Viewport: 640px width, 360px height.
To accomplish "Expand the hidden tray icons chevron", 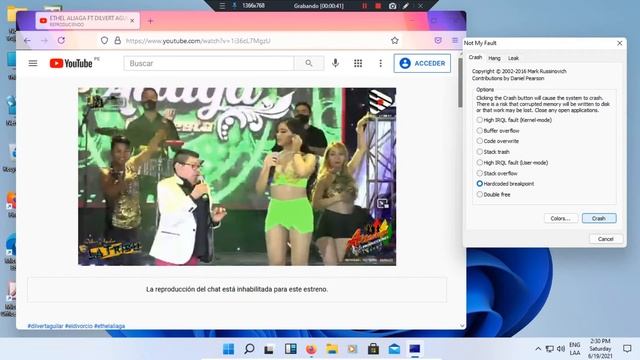I will [x=538, y=349].
